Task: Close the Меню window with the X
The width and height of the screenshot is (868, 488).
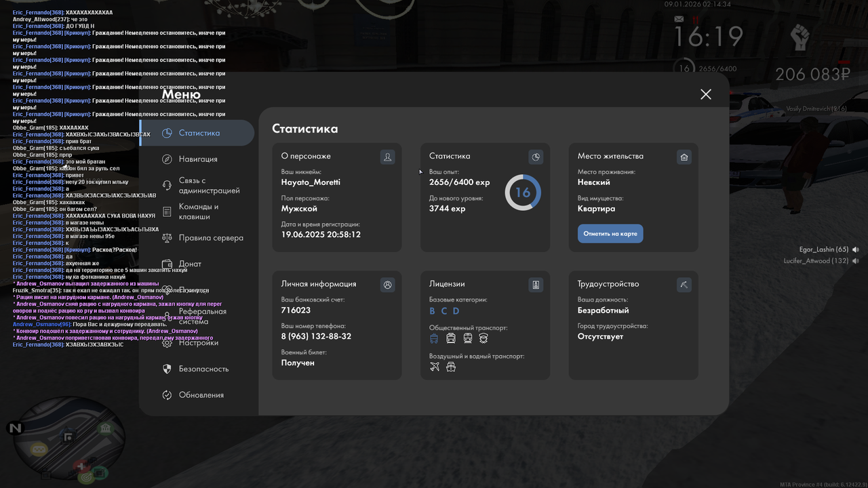Action: [x=706, y=94]
